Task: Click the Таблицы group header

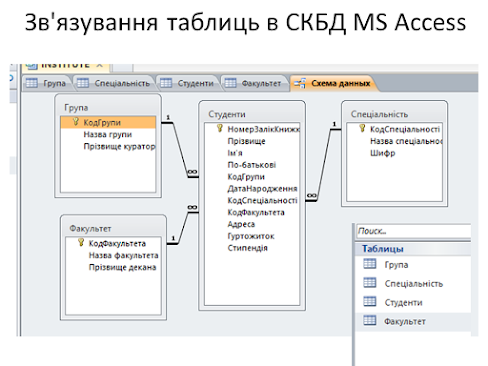Action: point(413,249)
